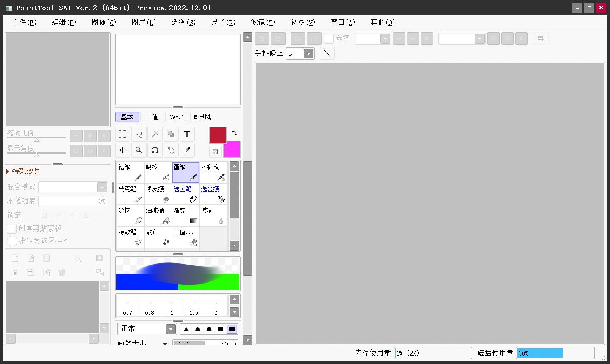Select the 马克笔 marker tool
This screenshot has height=364, width=610.
coord(130,194)
